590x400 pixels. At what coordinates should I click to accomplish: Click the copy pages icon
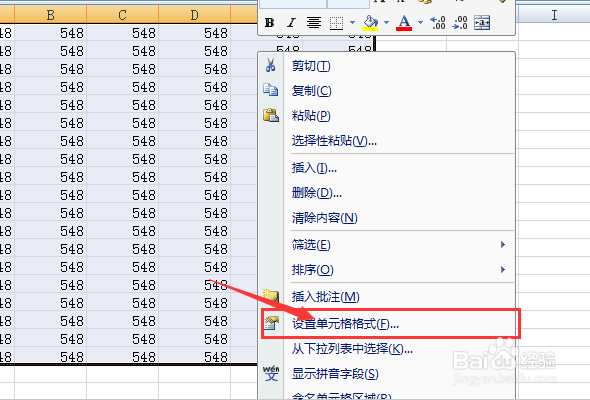(x=271, y=90)
